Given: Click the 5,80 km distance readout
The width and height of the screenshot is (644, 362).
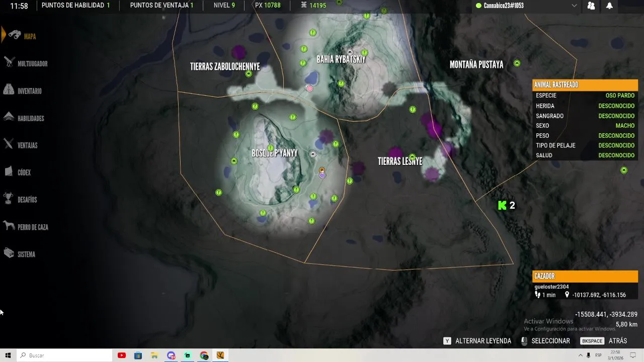Looking at the screenshot, I should (626, 324).
